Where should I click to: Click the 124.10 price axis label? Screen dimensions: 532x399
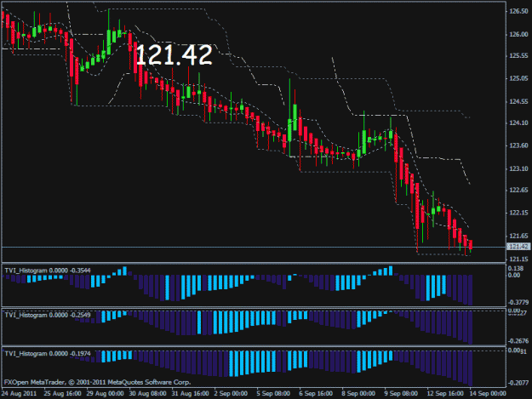click(x=518, y=123)
